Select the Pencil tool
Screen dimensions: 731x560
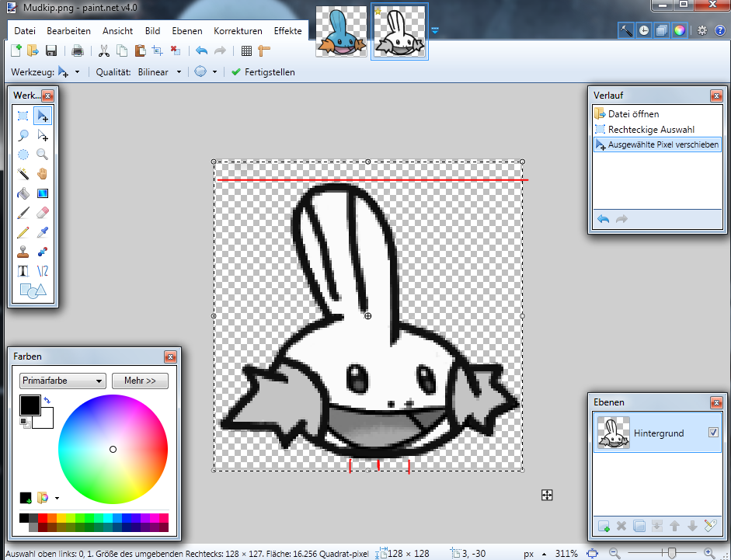click(x=23, y=232)
